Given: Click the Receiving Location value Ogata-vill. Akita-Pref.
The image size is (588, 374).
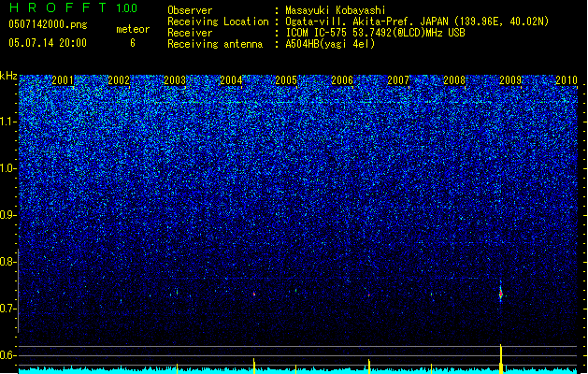Looking at the screenshot, I should [350, 22].
